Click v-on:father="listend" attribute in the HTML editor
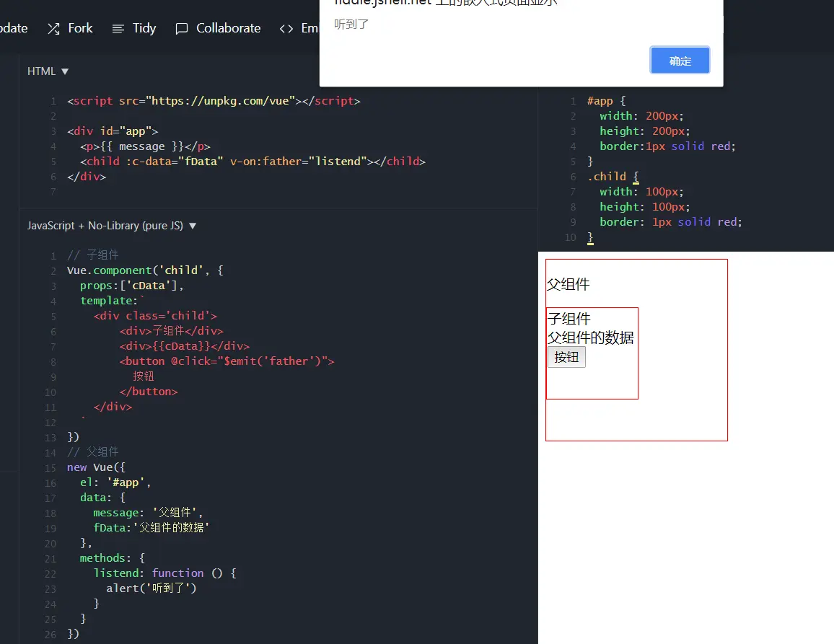The height and width of the screenshot is (644, 834). click(299, 161)
